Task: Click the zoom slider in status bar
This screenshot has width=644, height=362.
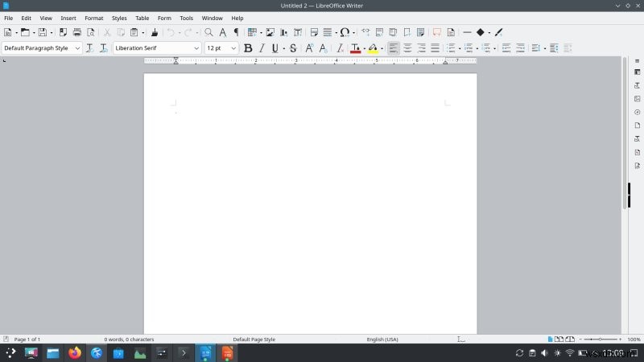Action: pos(600,339)
